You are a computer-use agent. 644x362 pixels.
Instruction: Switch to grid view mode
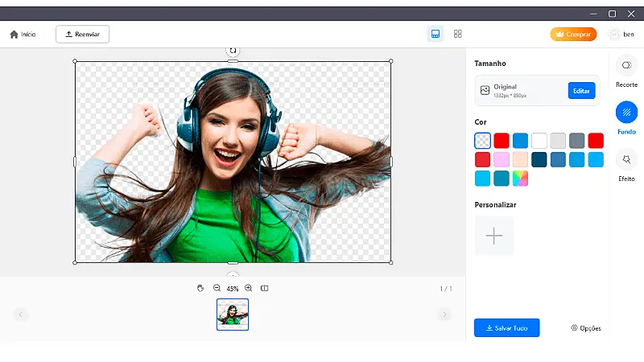(x=457, y=34)
